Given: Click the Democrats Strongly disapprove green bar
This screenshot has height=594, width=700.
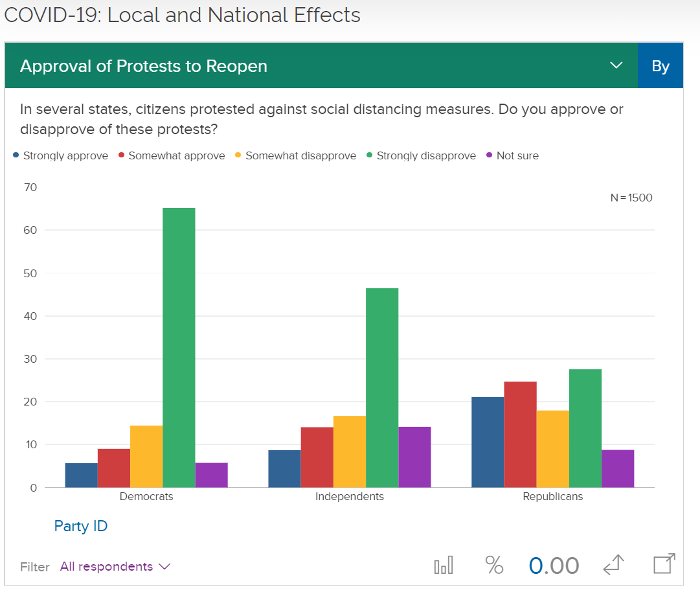Looking at the screenshot, I should tap(179, 347).
